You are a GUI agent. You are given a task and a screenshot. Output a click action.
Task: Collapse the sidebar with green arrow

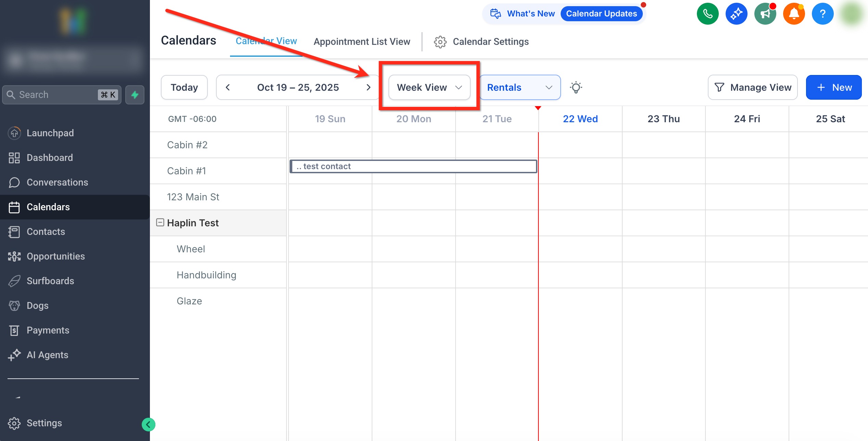pos(148,425)
